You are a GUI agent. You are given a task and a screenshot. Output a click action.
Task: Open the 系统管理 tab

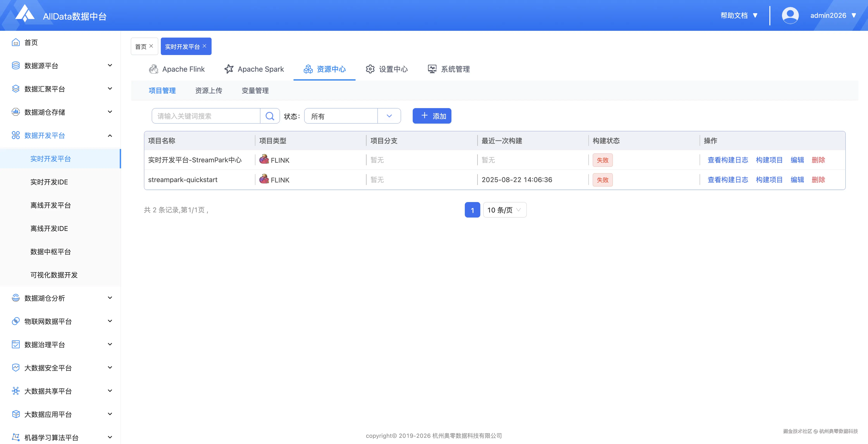point(449,69)
